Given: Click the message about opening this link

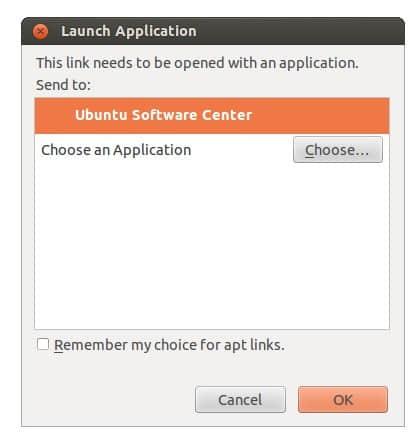Looking at the screenshot, I should click(197, 63).
